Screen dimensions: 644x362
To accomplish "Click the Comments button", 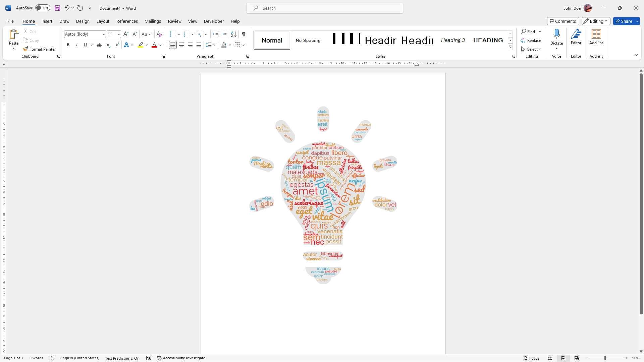I will (x=562, y=21).
